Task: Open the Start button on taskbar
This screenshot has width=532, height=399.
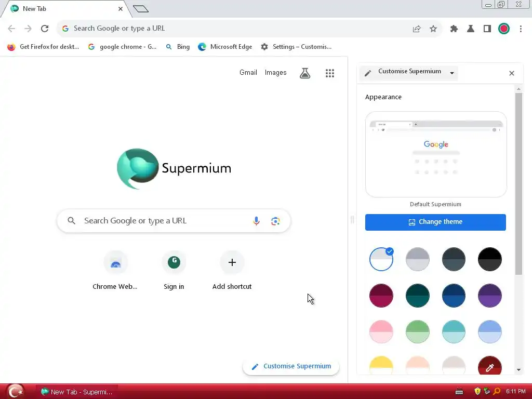Action: pos(15,392)
